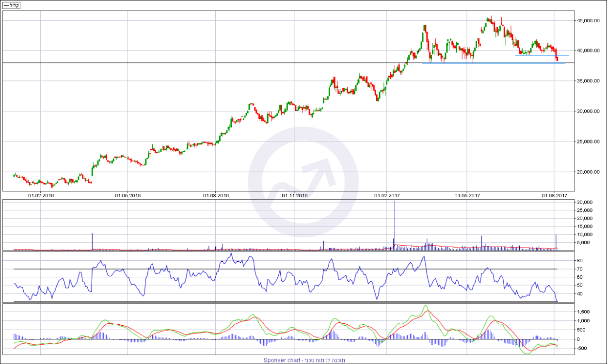Click the 01-08-2017 date axis label

[x=554, y=195]
